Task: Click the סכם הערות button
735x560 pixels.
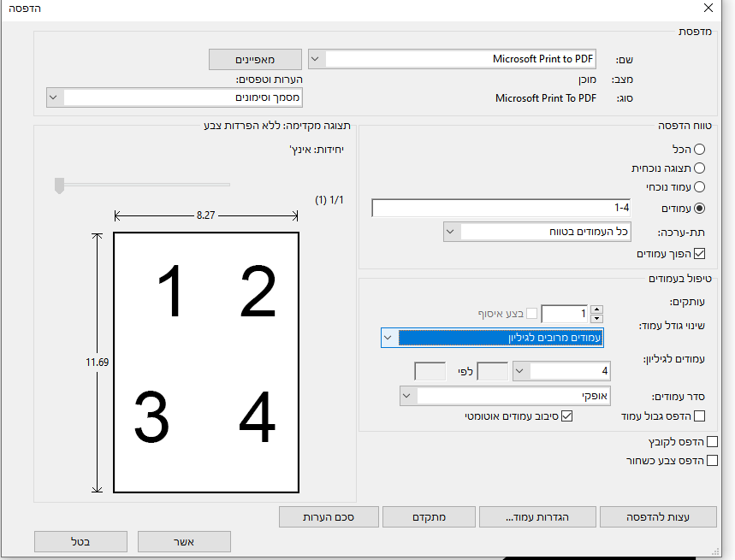Action: (x=329, y=517)
